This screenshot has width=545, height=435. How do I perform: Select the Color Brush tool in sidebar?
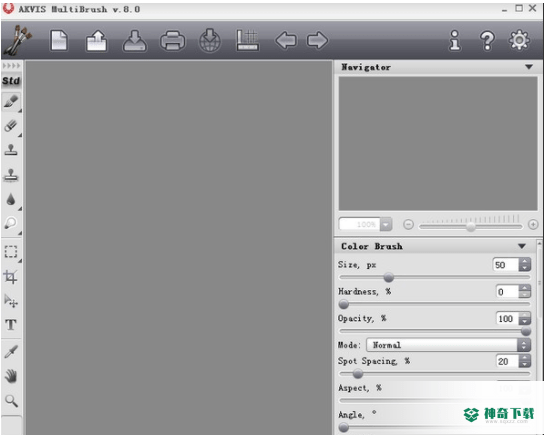click(11, 102)
